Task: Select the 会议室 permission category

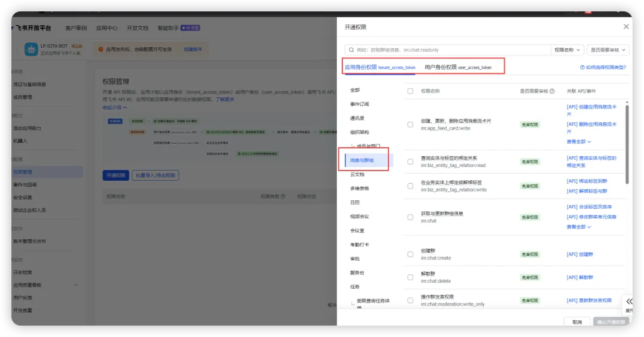Action: [x=357, y=231]
